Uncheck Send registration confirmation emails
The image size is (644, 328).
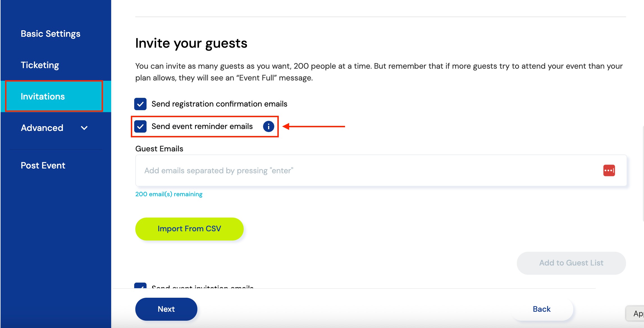[x=140, y=104]
